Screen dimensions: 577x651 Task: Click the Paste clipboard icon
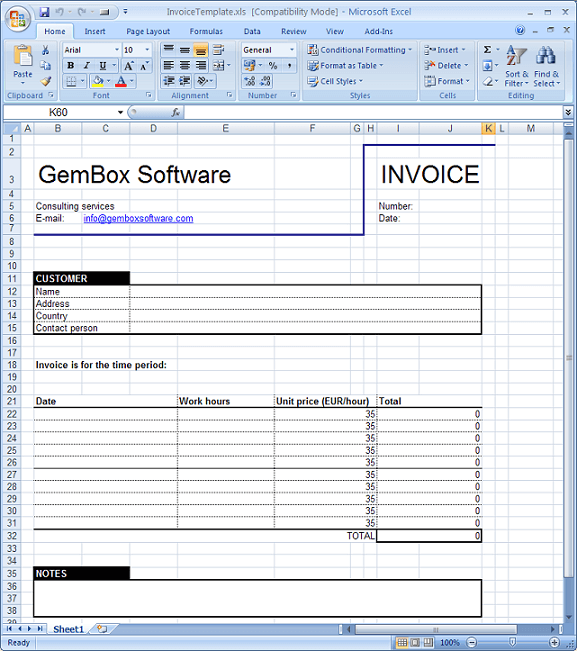tap(22, 56)
